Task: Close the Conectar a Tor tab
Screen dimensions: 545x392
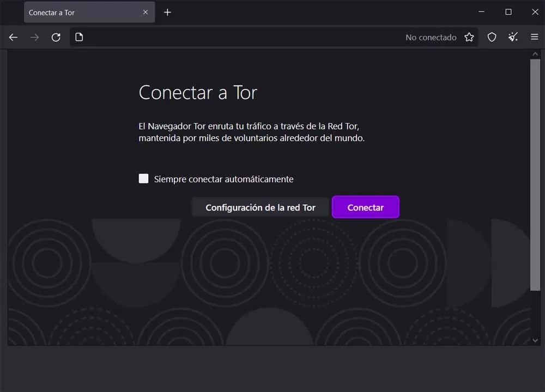Action: (x=146, y=12)
